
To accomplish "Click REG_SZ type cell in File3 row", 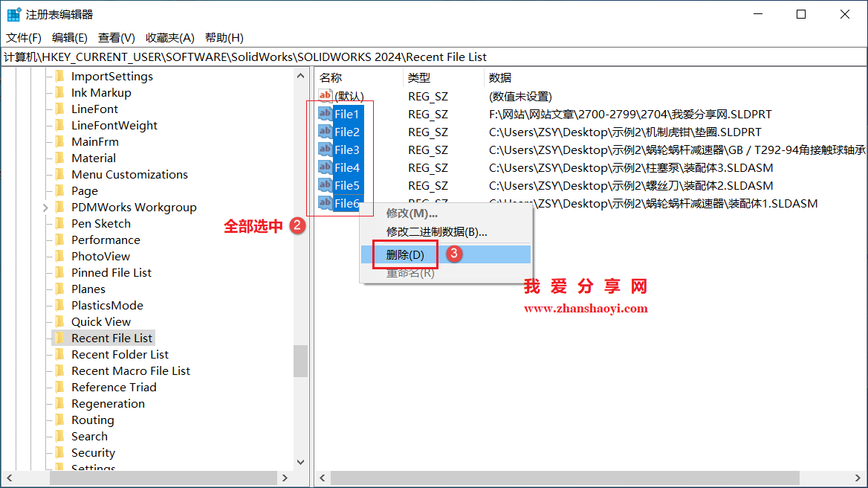I will point(428,150).
